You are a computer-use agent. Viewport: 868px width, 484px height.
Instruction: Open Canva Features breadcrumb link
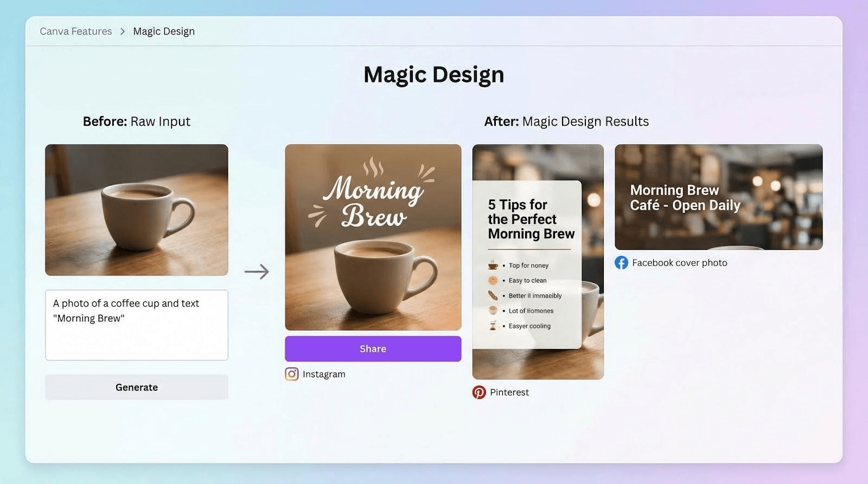point(76,31)
